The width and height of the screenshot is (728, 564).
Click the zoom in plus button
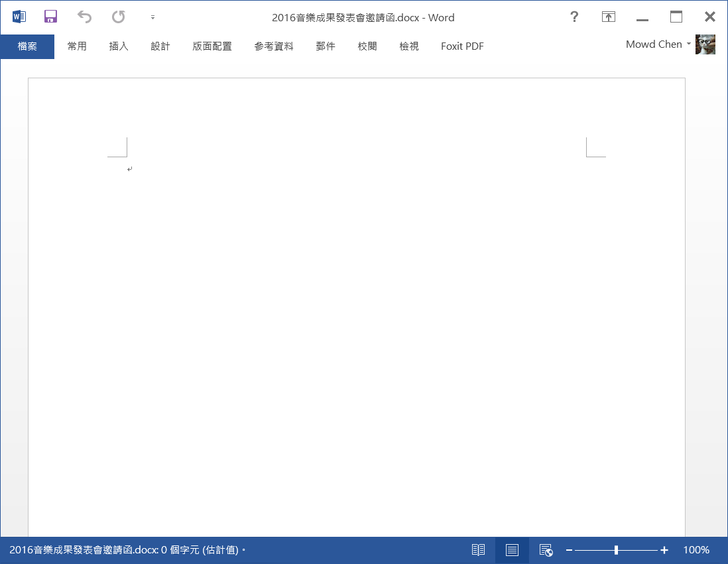coord(664,550)
